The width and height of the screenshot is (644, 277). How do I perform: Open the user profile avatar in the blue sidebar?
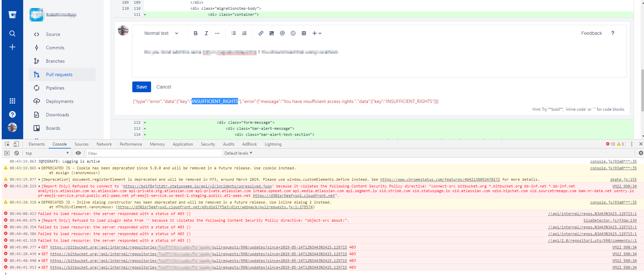[x=12, y=128]
